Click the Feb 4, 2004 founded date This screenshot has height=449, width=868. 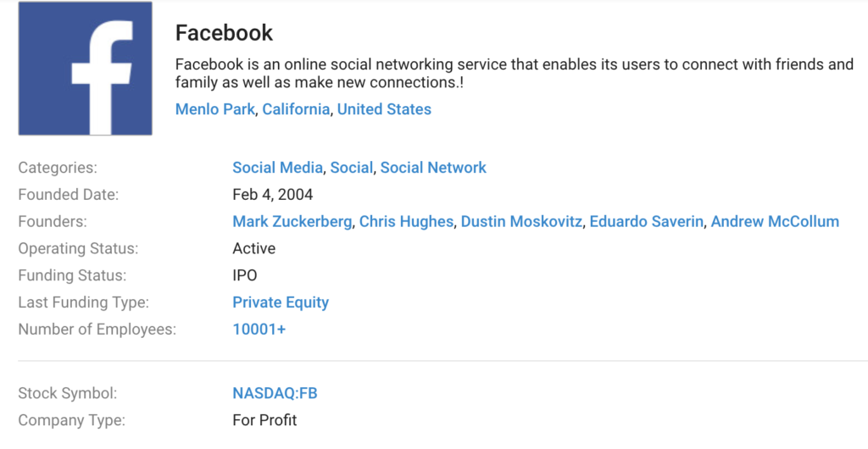click(x=272, y=195)
